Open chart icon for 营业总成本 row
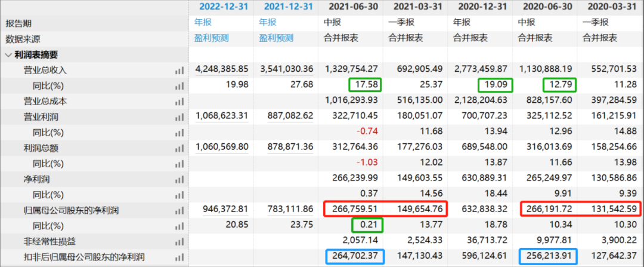The image size is (644, 267). pos(179,101)
